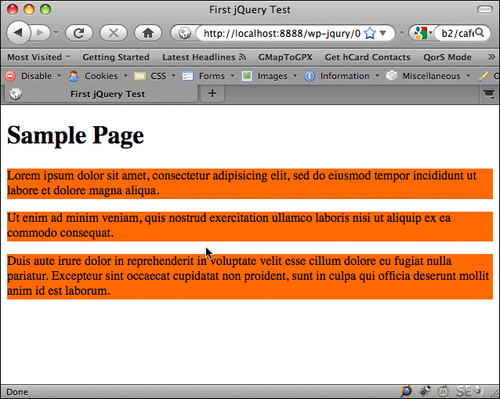500x399 pixels.
Task: Click the site identity globe icon
Action: (184, 33)
